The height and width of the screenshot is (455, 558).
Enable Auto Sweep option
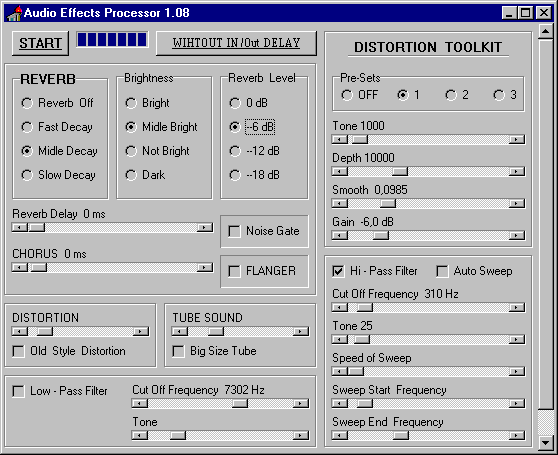[x=442, y=271]
